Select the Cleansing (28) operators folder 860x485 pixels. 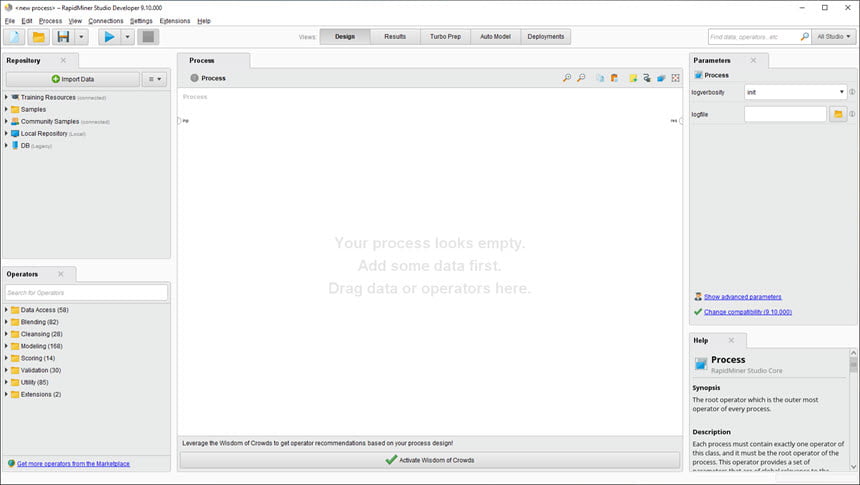[42, 334]
